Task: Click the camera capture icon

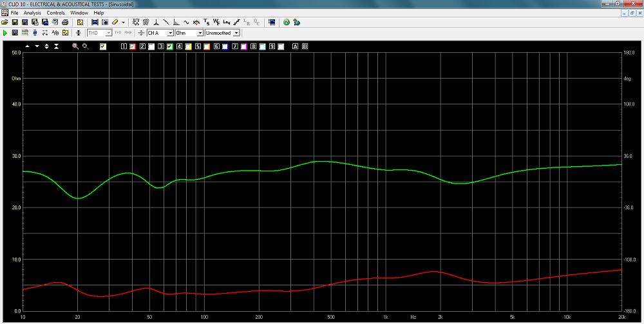Action: coord(105,22)
